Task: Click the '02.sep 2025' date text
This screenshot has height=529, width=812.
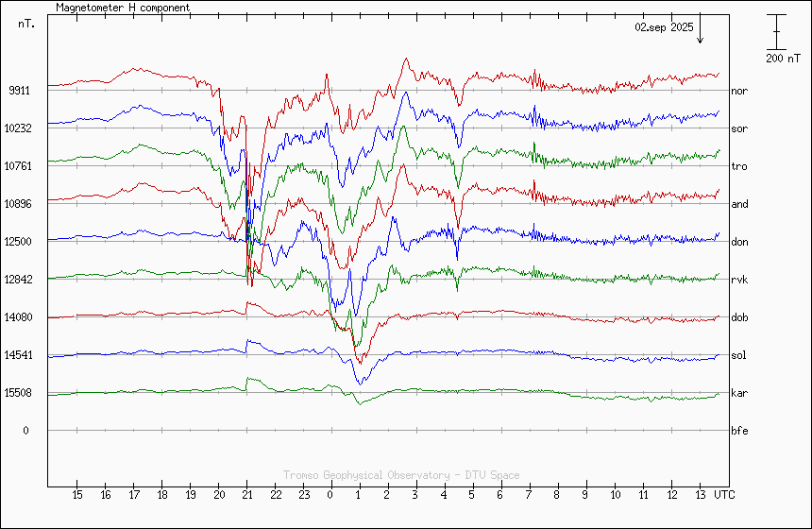Action: click(664, 28)
